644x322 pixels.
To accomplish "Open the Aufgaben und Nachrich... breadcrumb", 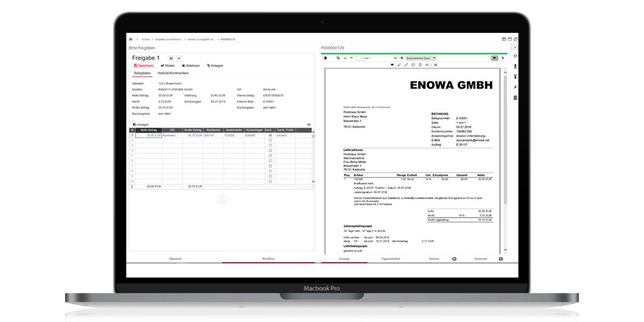I will (168, 39).
